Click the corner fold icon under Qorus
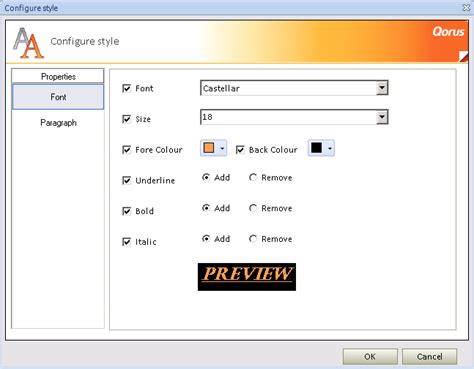This screenshot has width=474, height=369. click(x=463, y=56)
